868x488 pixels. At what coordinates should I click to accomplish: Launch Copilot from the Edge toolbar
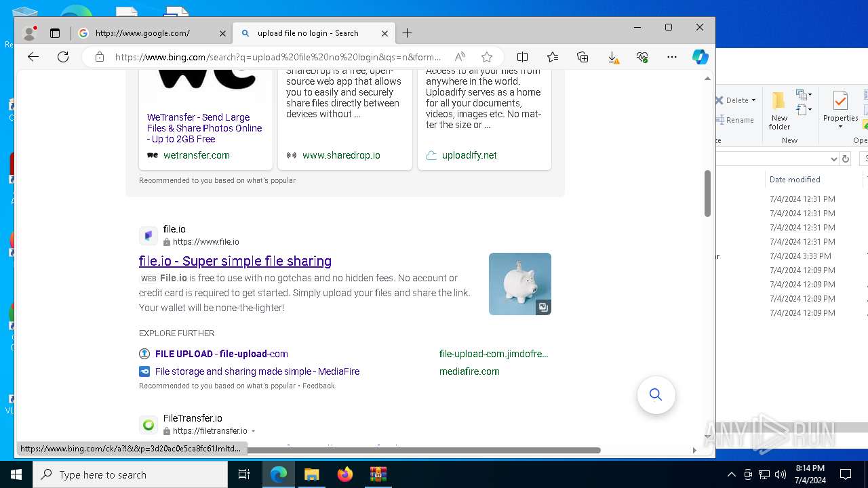coord(701,57)
